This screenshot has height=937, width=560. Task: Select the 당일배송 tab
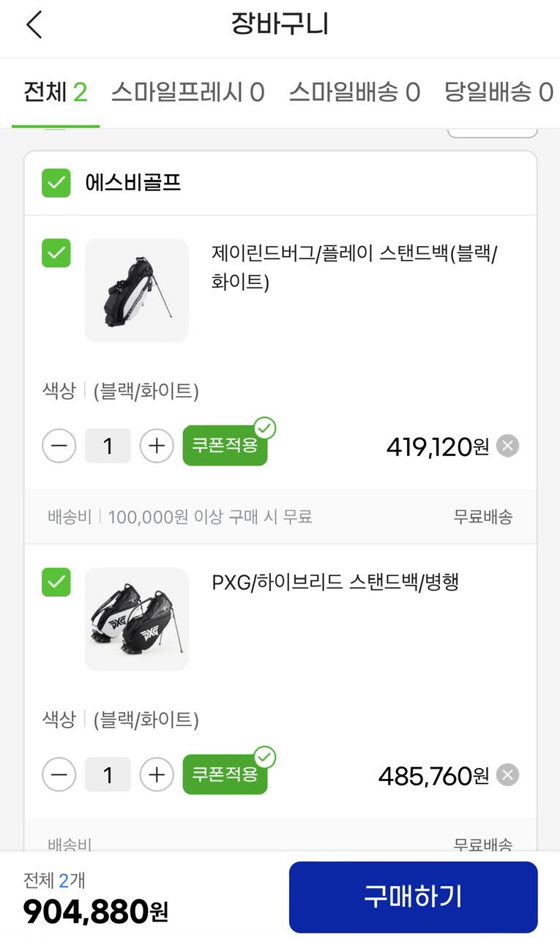coord(499,92)
